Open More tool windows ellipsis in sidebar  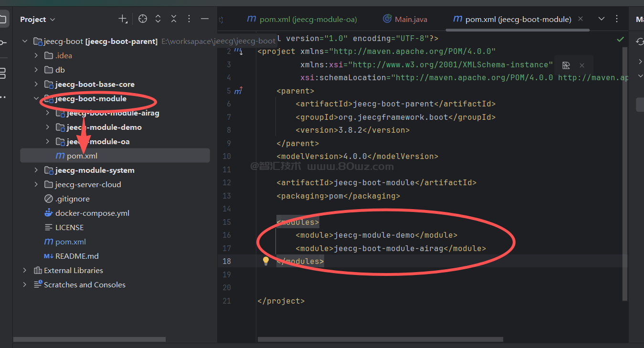tap(3, 97)
